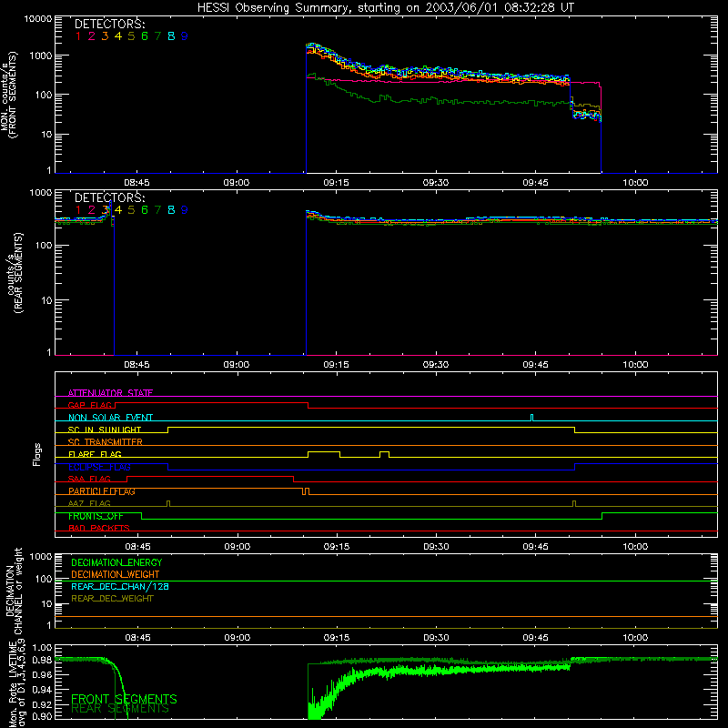Click the REAR_DEC_WEIGHT legend entry
Screen dimensions: 728x728
(x=112, y=599)
